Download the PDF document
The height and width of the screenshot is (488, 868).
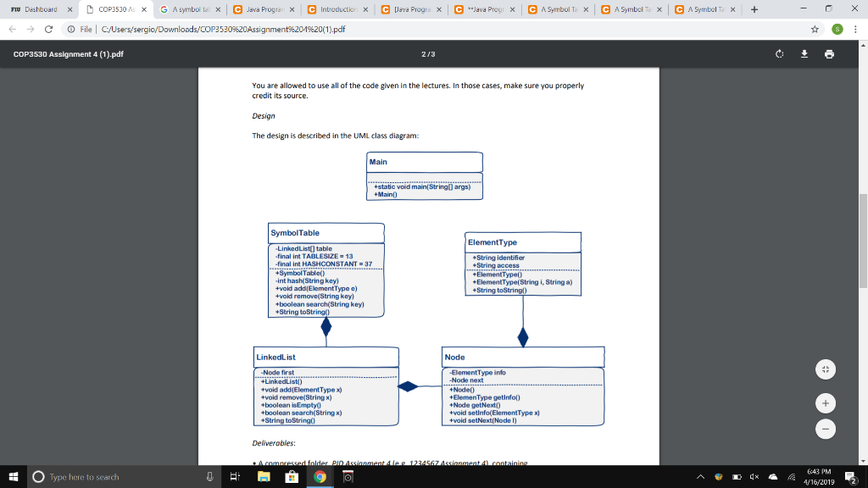click(x=803, y=53)
